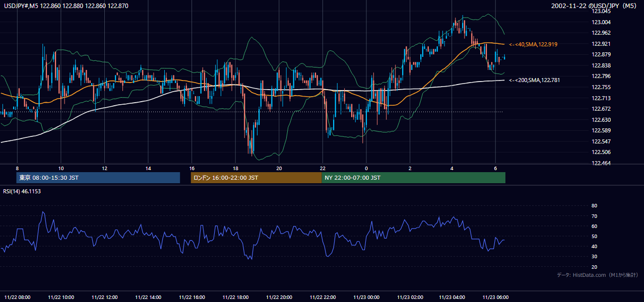This screenshot has height=302, width=644.
Task: Click price level 122.464 on axis
Action: tap(601, 164)
